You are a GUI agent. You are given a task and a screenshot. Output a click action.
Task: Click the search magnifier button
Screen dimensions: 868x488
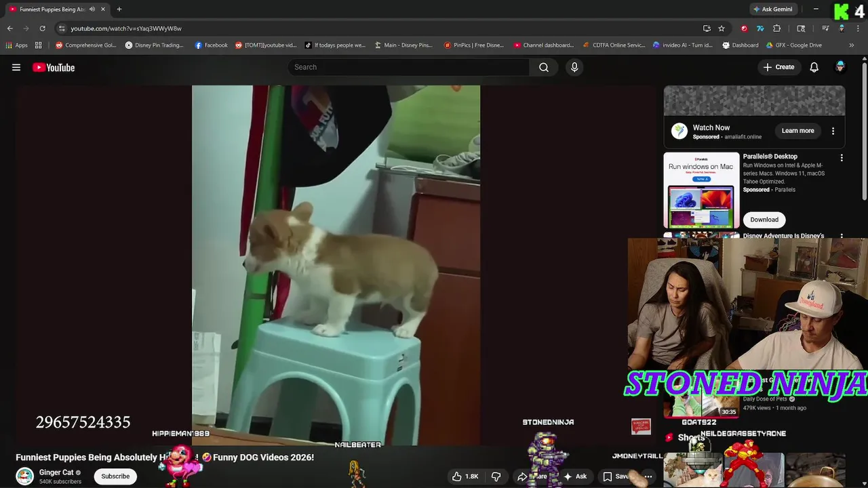(x=544, y=67)
